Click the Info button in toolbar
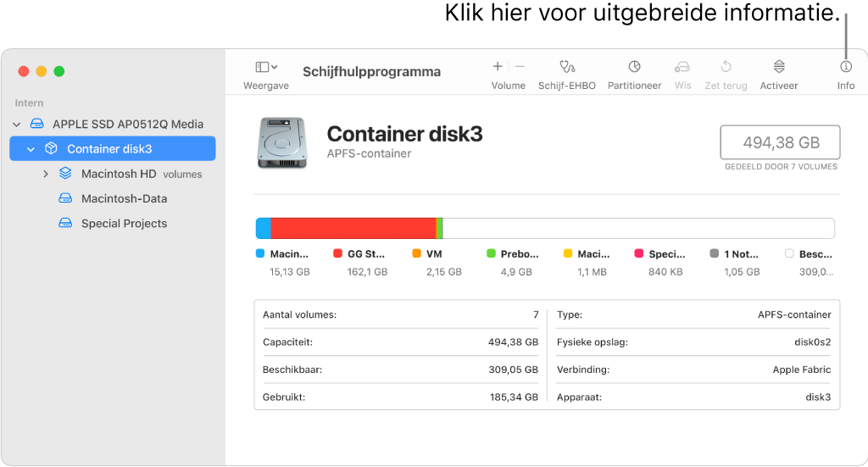This screenshot has width=868, height=467. [x=845, y=67]
